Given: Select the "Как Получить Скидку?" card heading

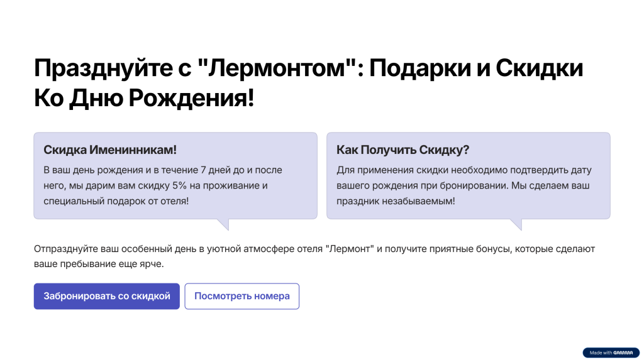Looking at the screenshot, I should point(403,150).
